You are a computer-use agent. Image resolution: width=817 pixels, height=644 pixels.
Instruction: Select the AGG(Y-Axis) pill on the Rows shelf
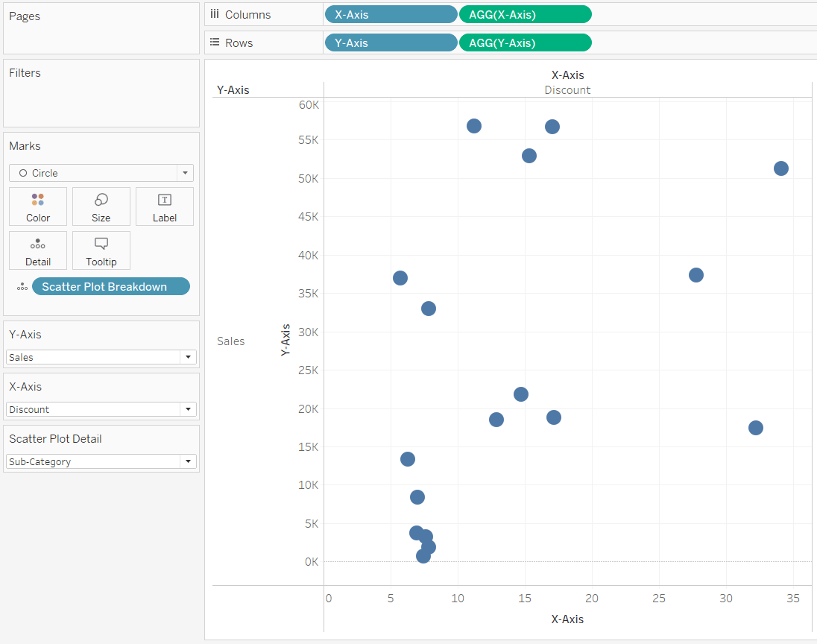(x=525, y=42)
